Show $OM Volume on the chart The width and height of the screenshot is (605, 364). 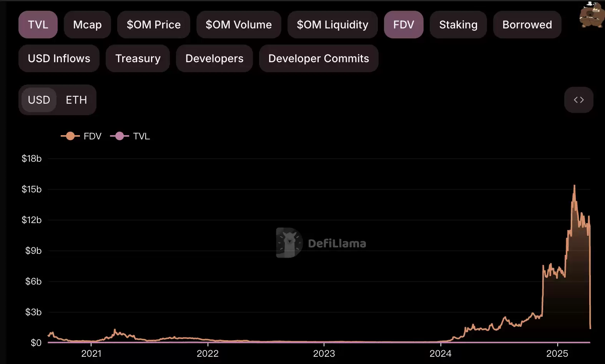[x=239, y=25]
